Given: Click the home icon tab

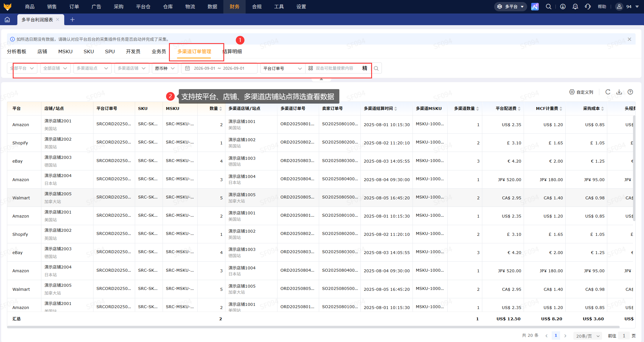Looking at the screenshot, I should tap(8, 20).
